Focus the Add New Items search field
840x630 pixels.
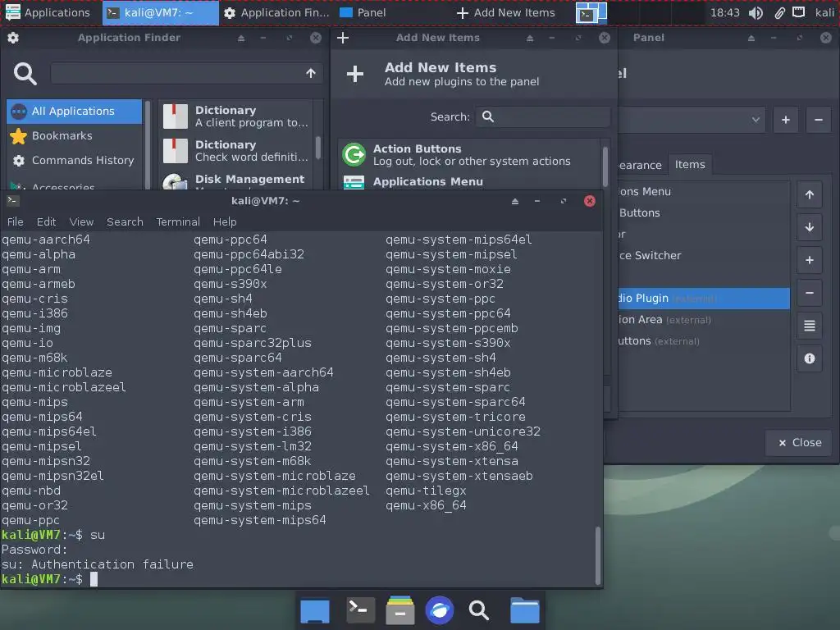point(543,116)
